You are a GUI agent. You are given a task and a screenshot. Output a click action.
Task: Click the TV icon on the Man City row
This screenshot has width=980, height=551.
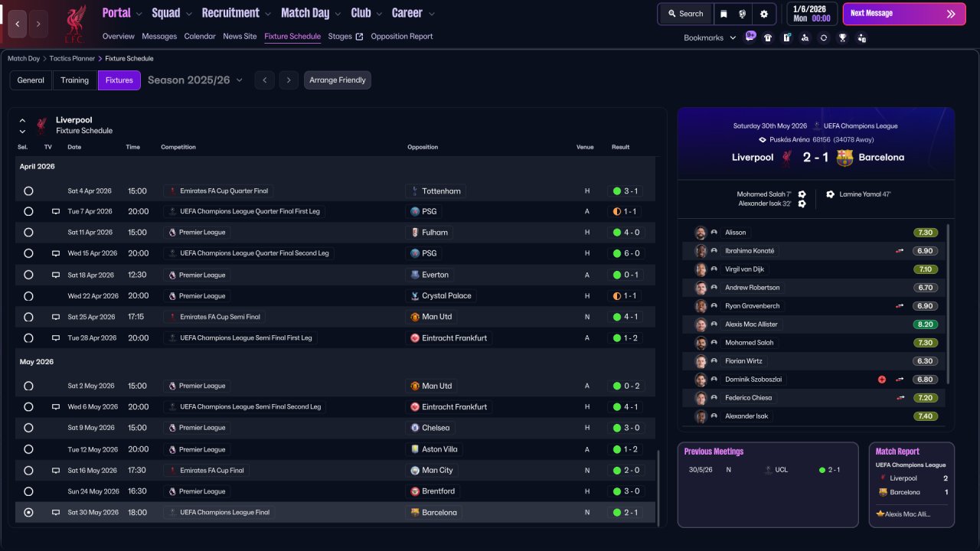click(x=56, y=471)
